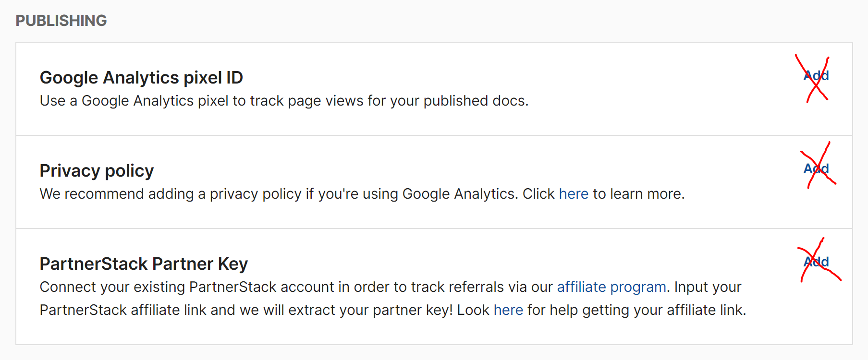868x360 pixels.
Task: Click "Input your" after the affiliate program link
Action: 708,287
